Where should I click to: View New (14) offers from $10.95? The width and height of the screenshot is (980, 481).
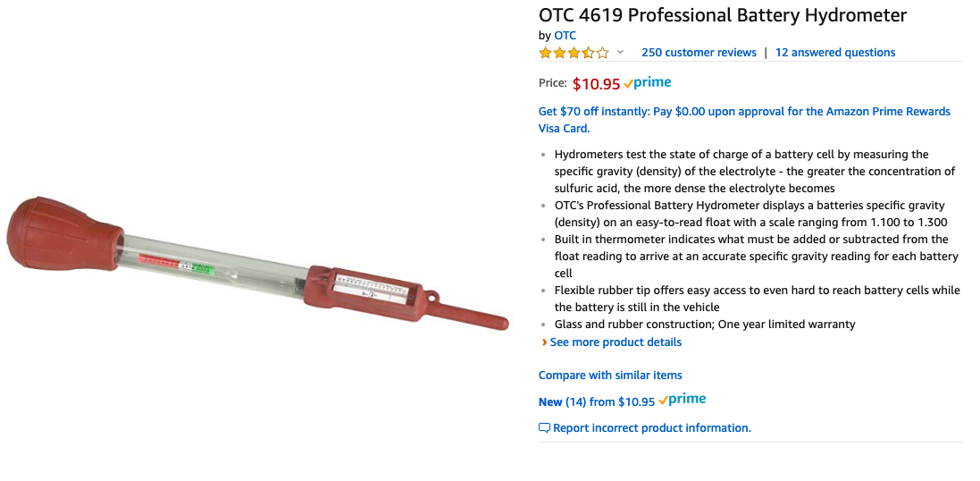tap(596, 402)
